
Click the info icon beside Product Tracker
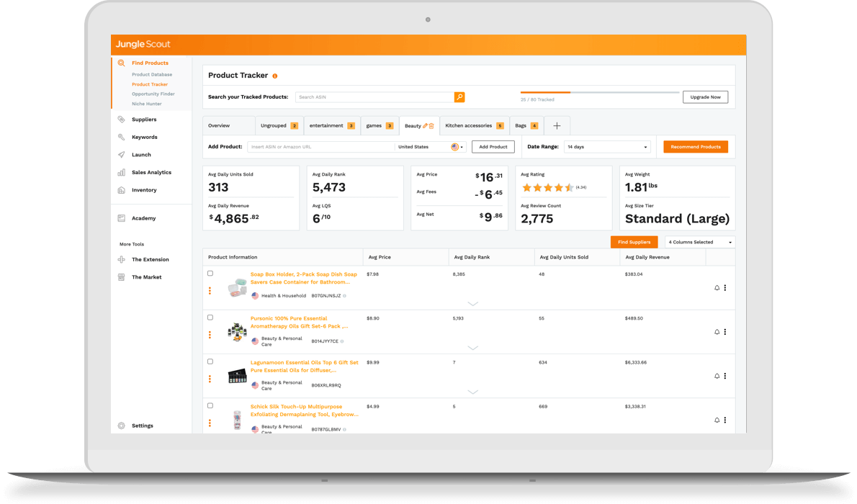point(275,76)
